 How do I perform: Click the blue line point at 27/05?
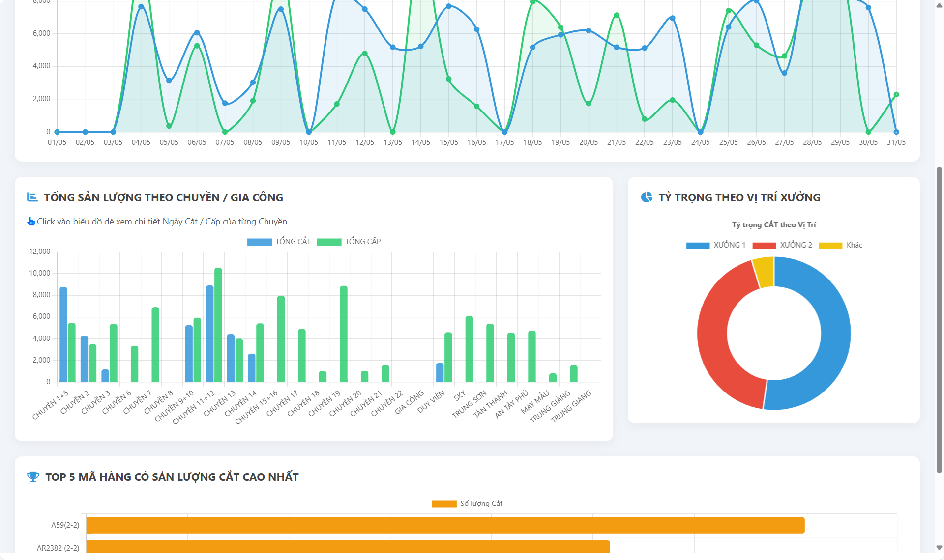tap(784, 73)
